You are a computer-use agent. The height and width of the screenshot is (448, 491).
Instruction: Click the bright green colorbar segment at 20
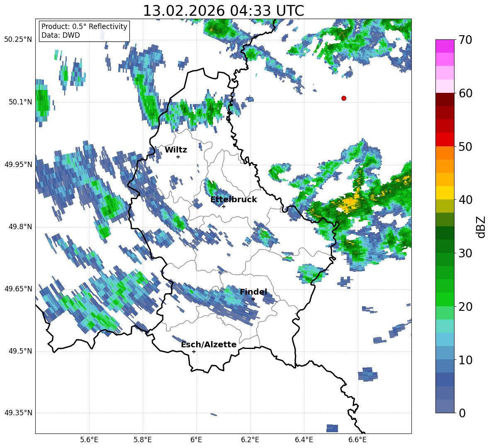click(445, 299)
